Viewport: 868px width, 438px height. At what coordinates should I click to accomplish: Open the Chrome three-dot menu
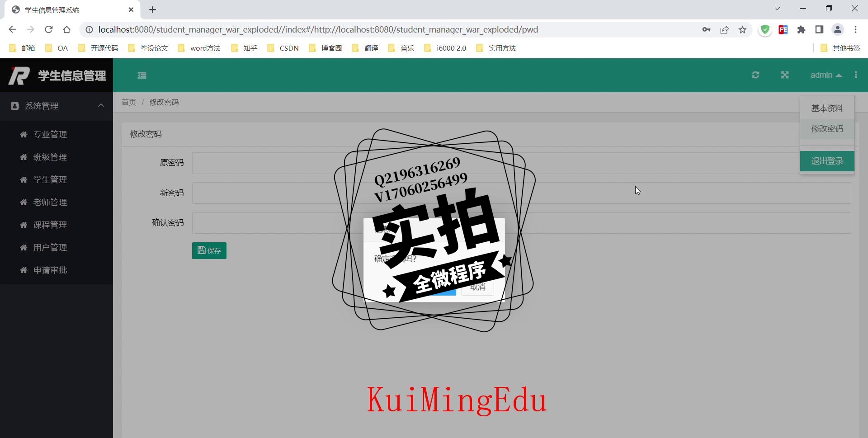(x=856, y=29)
